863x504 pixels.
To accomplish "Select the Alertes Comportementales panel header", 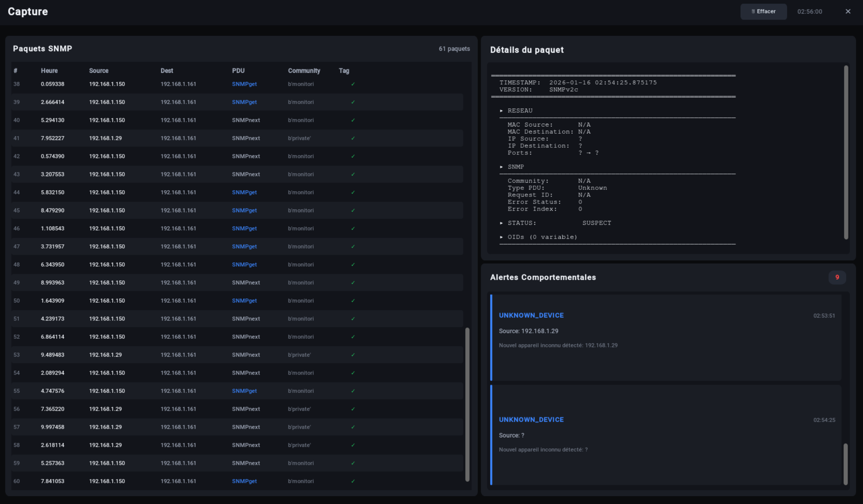I will point(543,277).
